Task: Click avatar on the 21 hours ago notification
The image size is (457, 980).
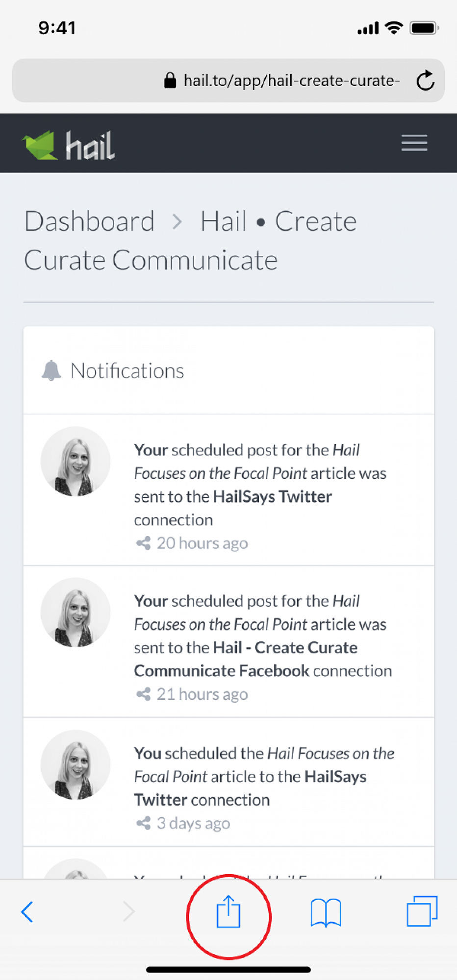Action: 76,612
